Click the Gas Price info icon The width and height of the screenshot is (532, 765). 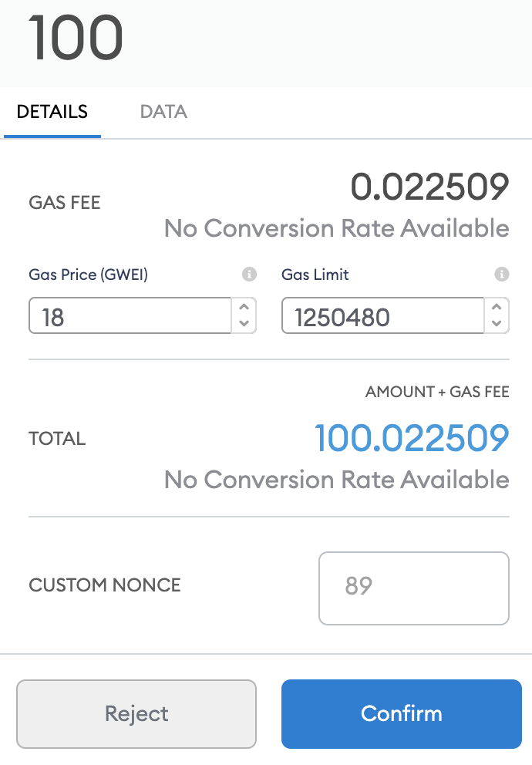click(x=249, y=275)
